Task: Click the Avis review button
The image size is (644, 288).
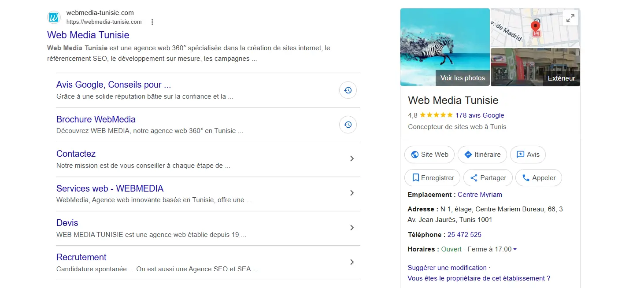Action: pos(528,155)
